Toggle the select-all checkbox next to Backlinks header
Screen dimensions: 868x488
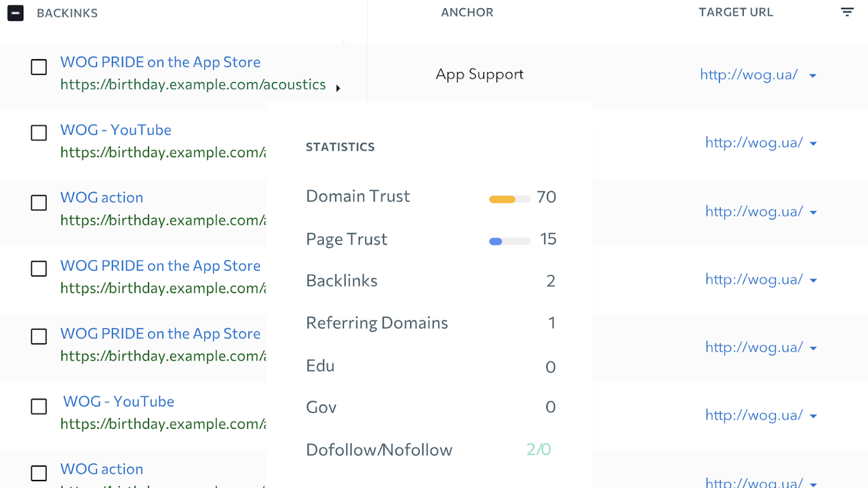tap(15, 13)
